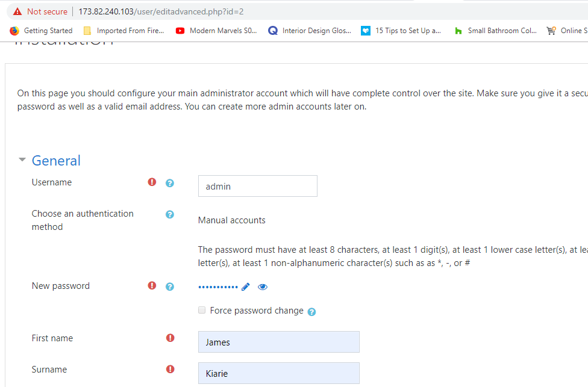Click the Surname required exclamation icon
Screen dimensions: 588x387
(x=170, y=369)
